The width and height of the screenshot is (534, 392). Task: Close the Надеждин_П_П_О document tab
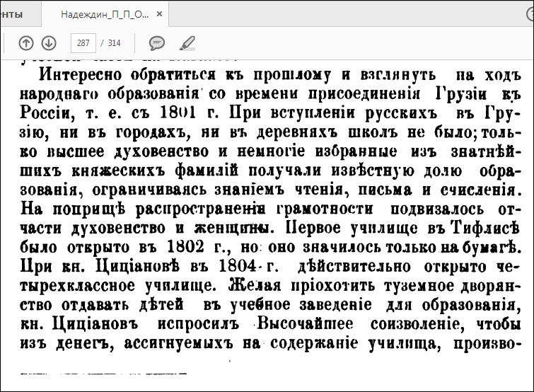(161, 14)
